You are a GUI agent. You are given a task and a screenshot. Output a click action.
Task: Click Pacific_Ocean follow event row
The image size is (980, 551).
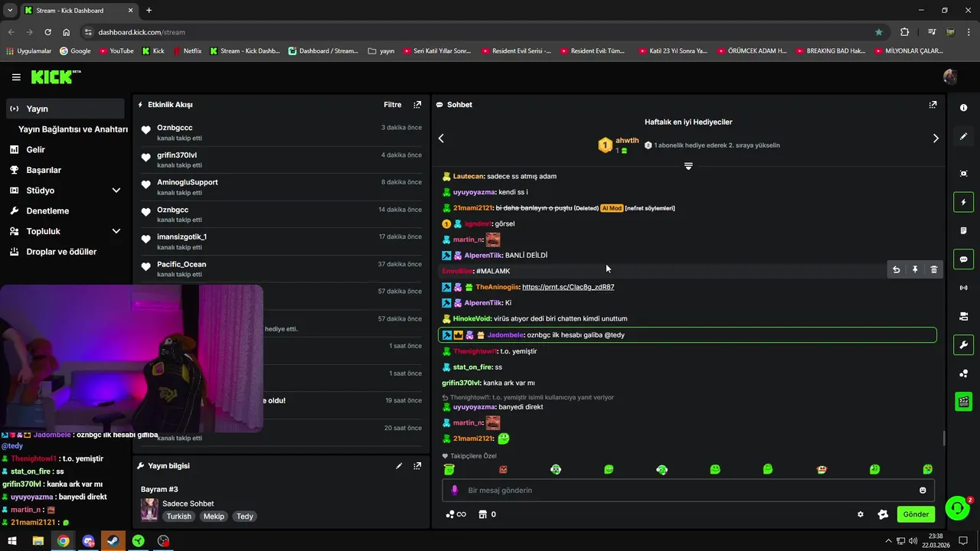pos(281,269)
